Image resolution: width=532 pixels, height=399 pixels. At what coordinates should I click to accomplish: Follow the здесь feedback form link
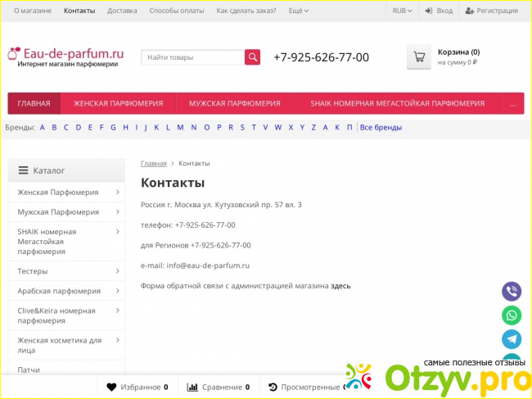(x=340, y=287)
